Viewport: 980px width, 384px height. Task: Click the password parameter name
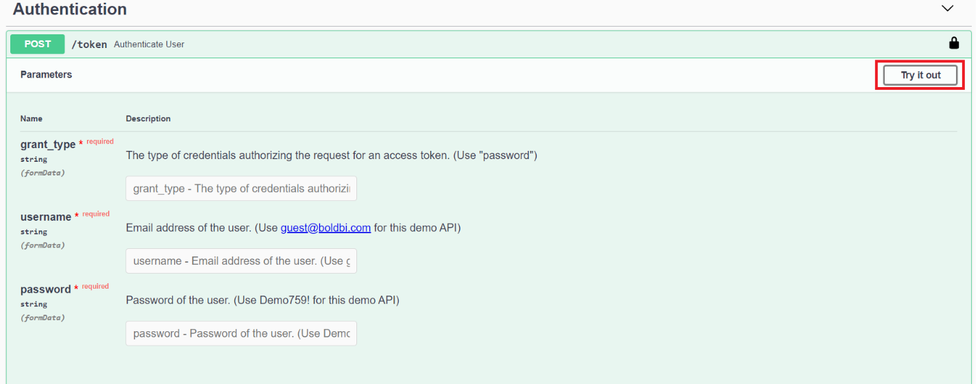coord(45,289)
